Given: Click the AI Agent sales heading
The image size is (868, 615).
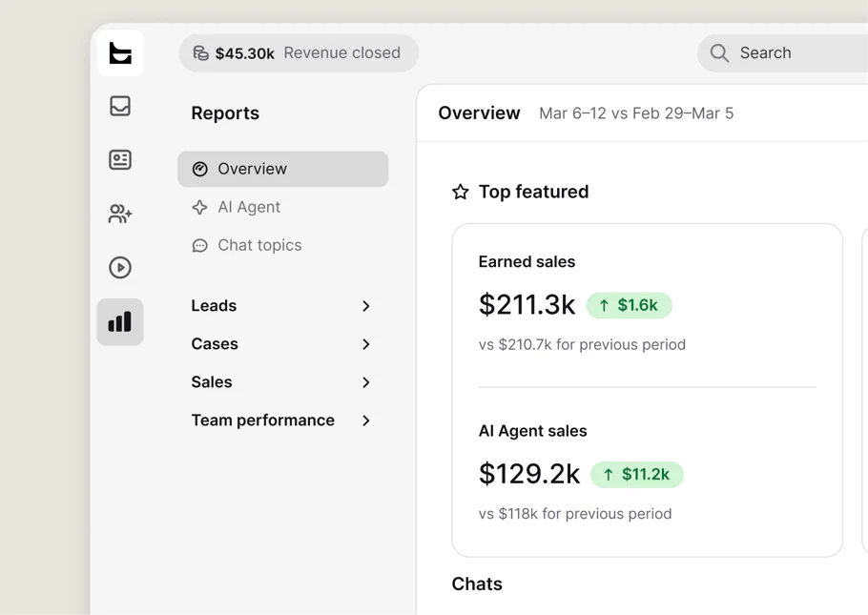Looking at the screenshot, I should pyautogui.click(x=532, y=431).
